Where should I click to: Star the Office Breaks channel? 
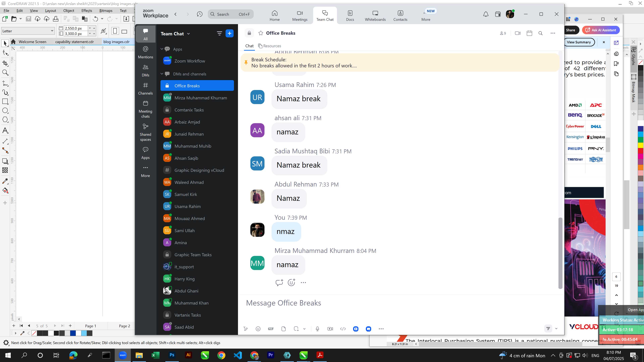[x=260, y=33]
